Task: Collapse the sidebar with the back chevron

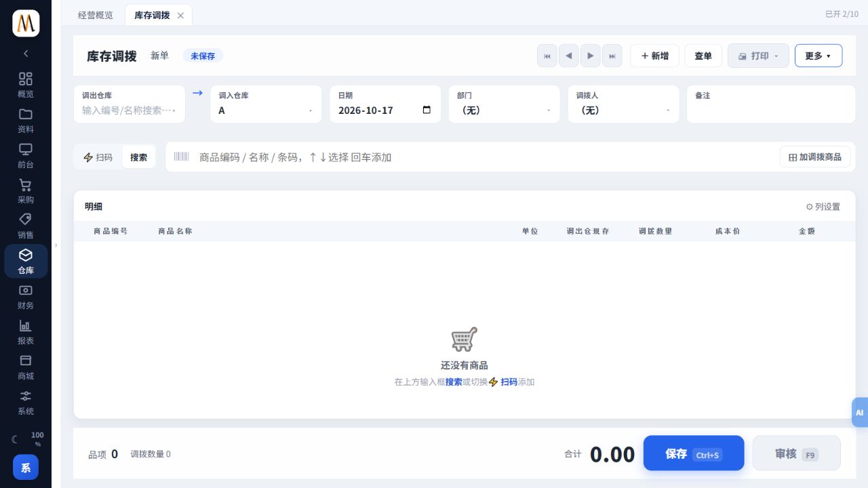Action: click(26, 54)
